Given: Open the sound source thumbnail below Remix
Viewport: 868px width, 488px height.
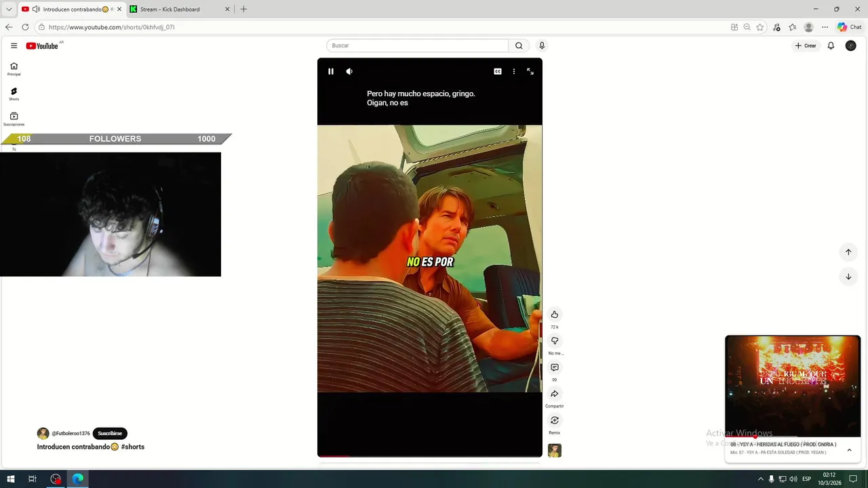Looking at the screenshot, I should (555, 451).
